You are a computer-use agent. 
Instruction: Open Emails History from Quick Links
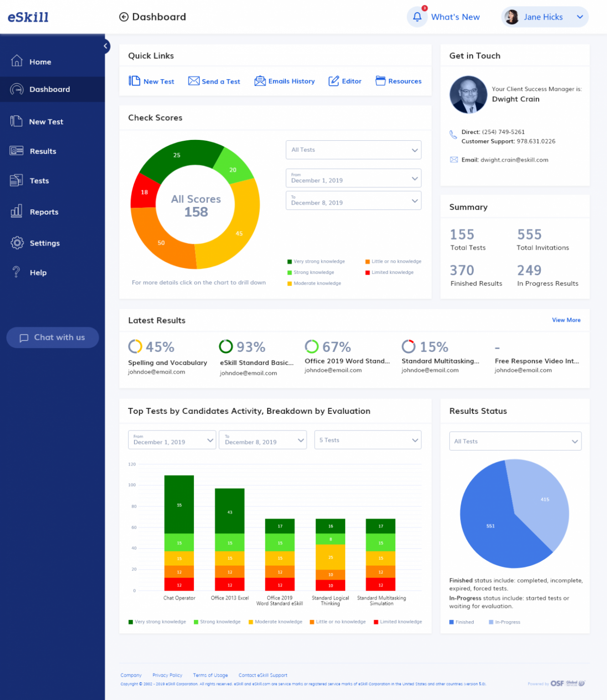pyautogui.click(x=260, y=81)
